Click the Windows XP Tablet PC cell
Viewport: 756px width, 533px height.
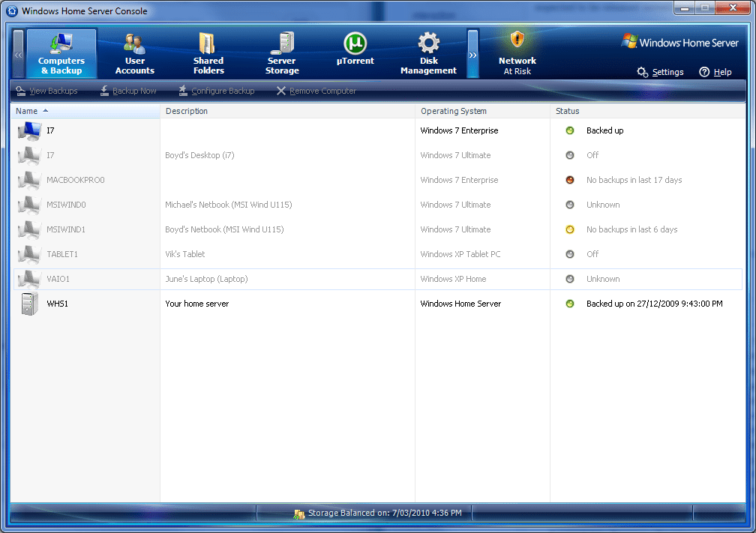point(460,254)
